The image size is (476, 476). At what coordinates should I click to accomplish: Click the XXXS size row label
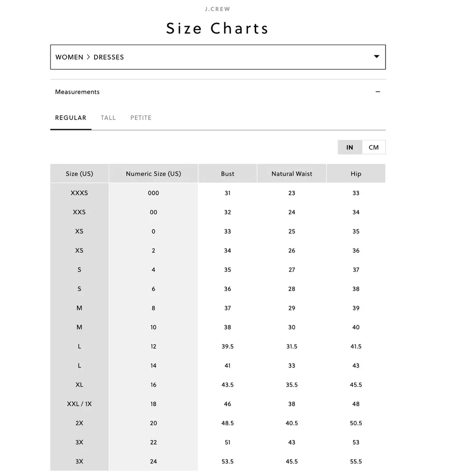pyautogui.click(x=79, y=193)
